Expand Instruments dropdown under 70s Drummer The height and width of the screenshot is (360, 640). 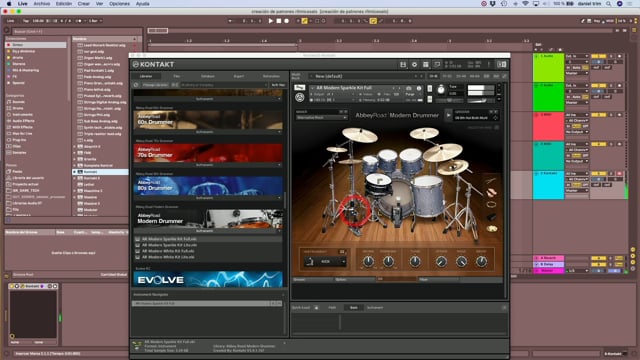tap(208, 165)
